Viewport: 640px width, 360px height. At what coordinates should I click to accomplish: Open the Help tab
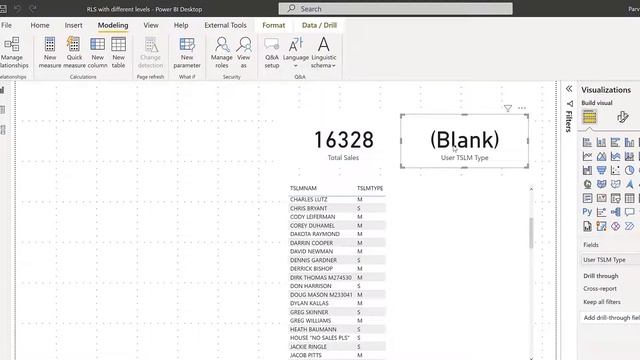click(181, 25)
